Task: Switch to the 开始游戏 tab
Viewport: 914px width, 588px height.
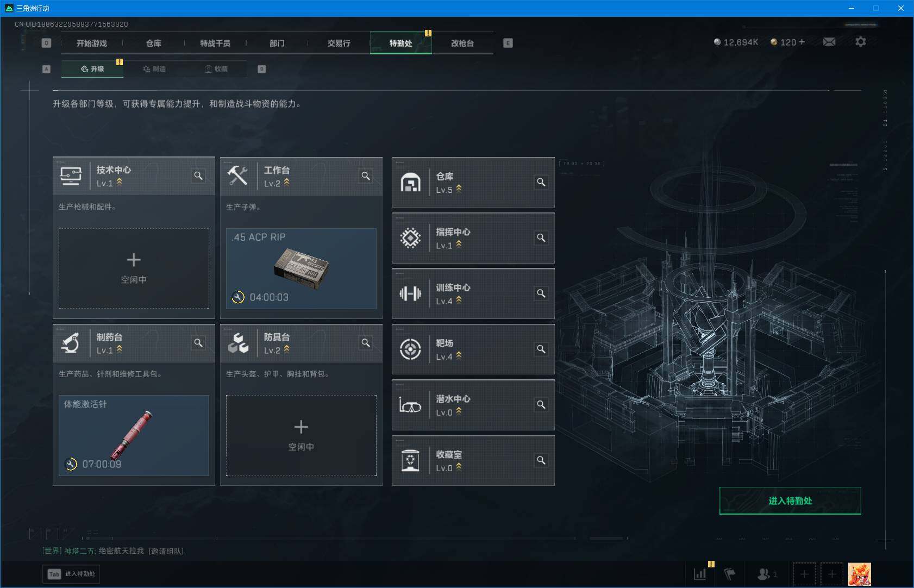Action: [x=92, y=43]
